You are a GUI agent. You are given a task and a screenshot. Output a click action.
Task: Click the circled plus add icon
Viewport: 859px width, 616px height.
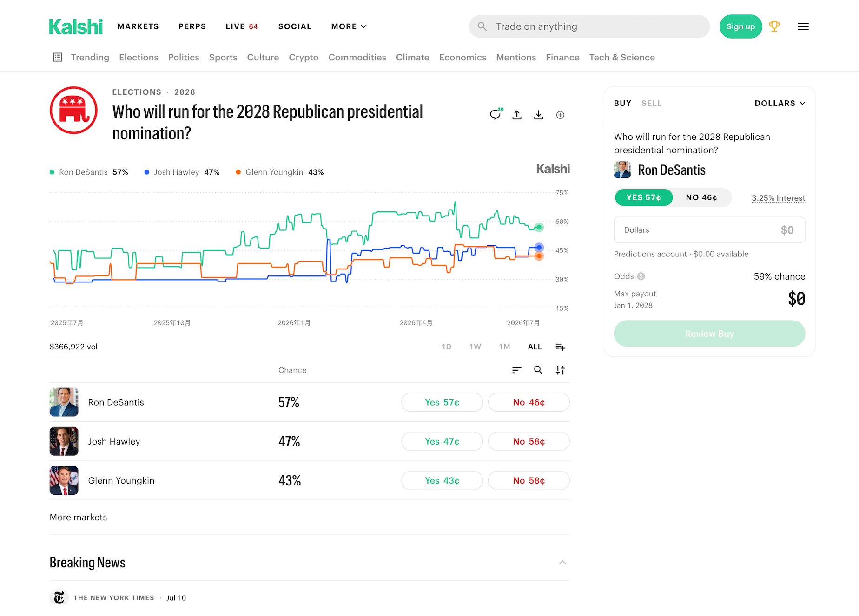point(561,115)
